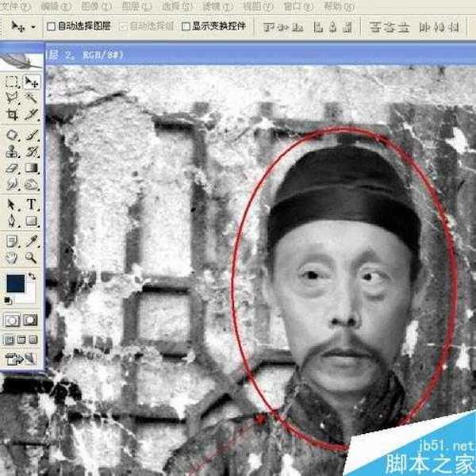This screenshot has height=476, width=476.
Task: Switch to Quick Mask mode
Action: tap(30, 321)
